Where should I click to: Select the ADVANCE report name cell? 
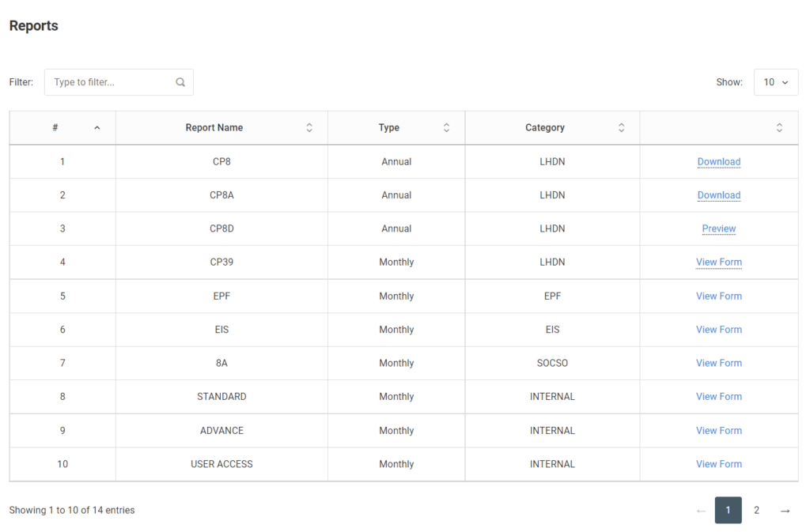coord(221,430)
